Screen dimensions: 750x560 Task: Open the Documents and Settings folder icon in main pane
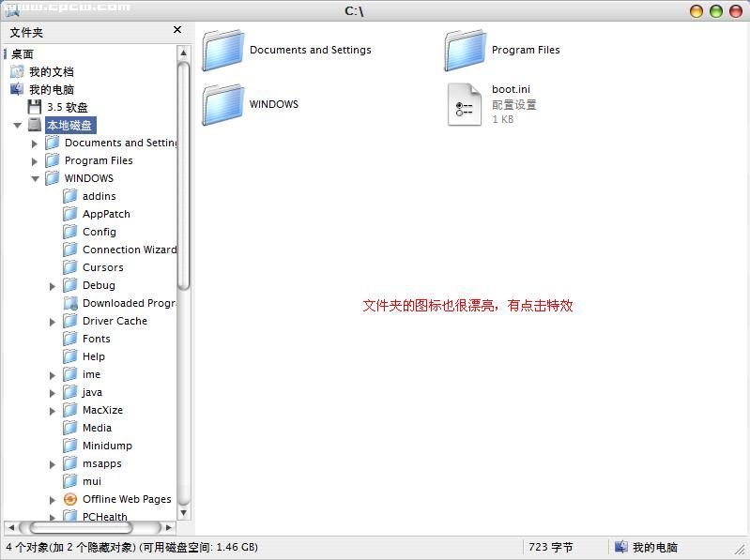(222, 50)
